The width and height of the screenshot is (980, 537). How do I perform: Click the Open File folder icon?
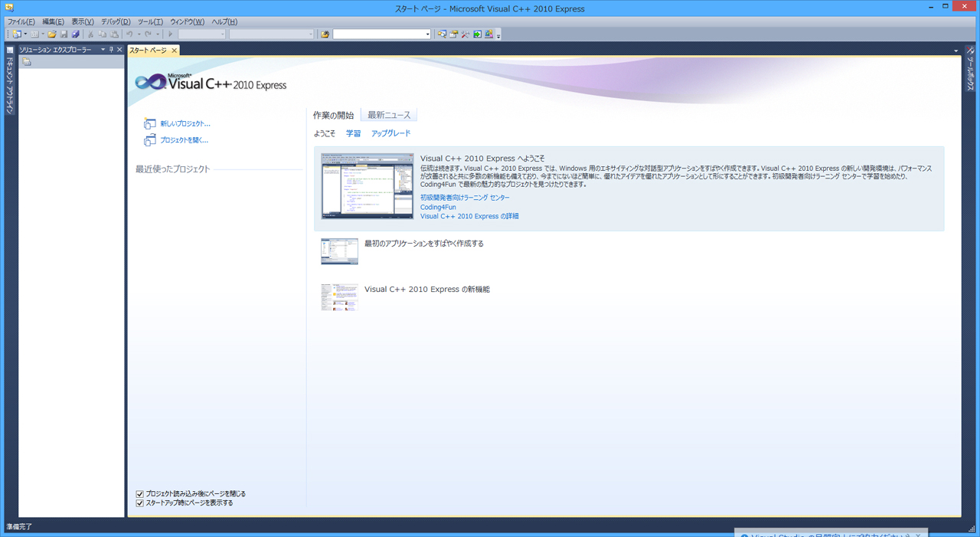pyautogui.click(x=52, y=34)
